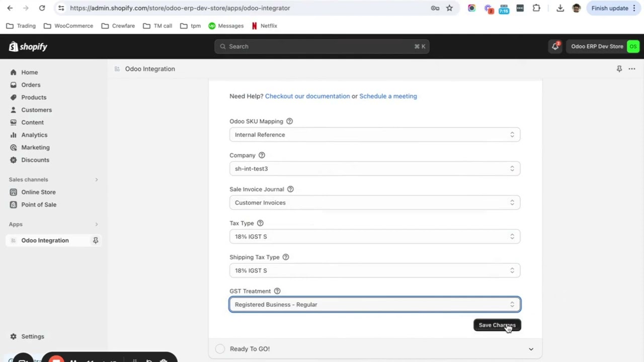Expand the Ready To GO! section
This screenshot has width=644, height=362.
pyautogui.click(x=375, y=349)
